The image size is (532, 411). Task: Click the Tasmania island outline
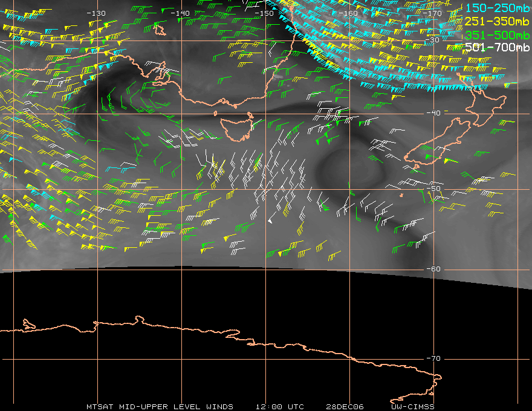[x=236, y=130]
